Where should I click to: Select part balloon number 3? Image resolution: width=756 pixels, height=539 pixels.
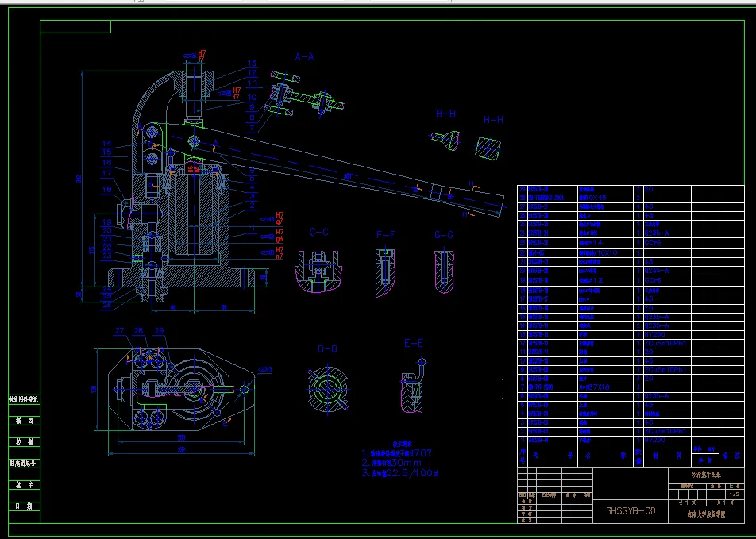coord(252,196)
